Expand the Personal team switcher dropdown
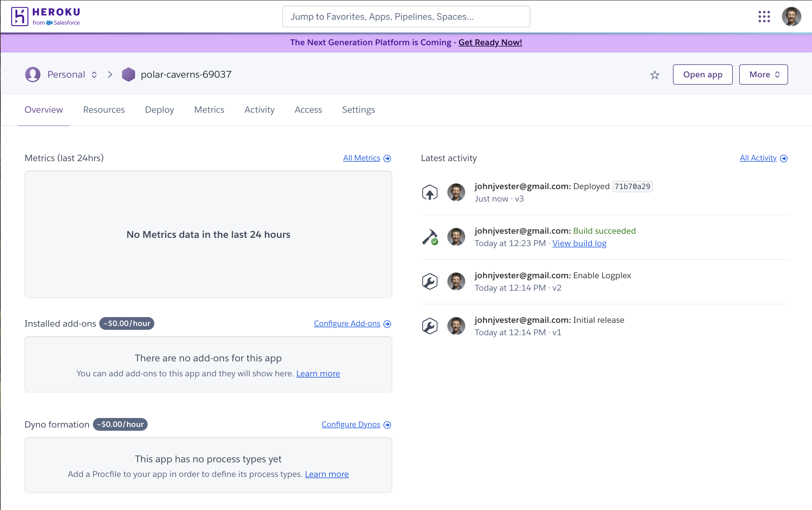The height and width of the screenshot is (510, 812). point(94,75)
